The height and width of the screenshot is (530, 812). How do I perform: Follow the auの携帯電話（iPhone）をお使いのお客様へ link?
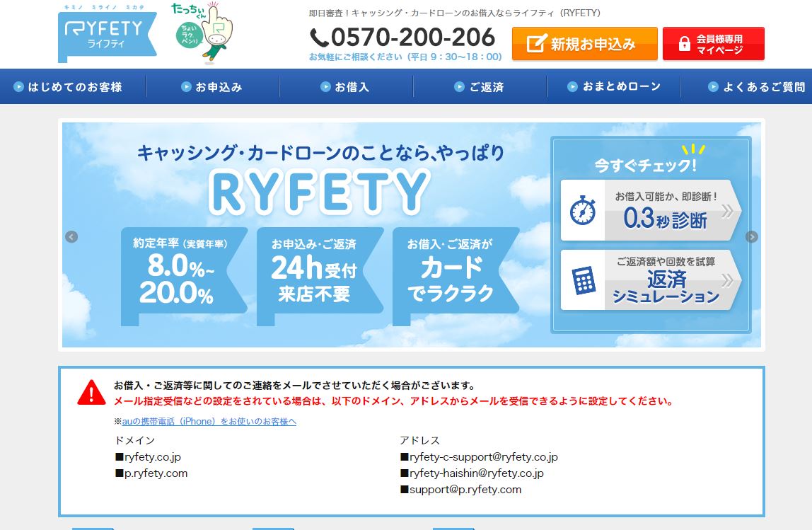[x=209, y=421]
